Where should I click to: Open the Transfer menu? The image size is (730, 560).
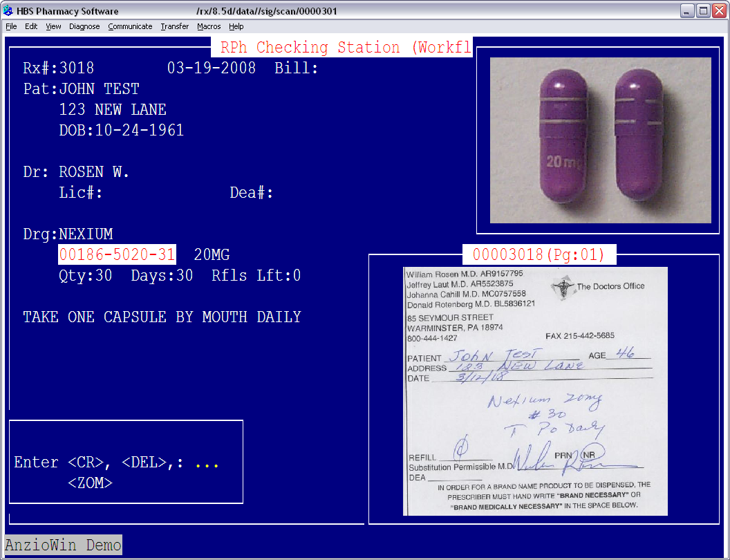(x=175, y=26)
